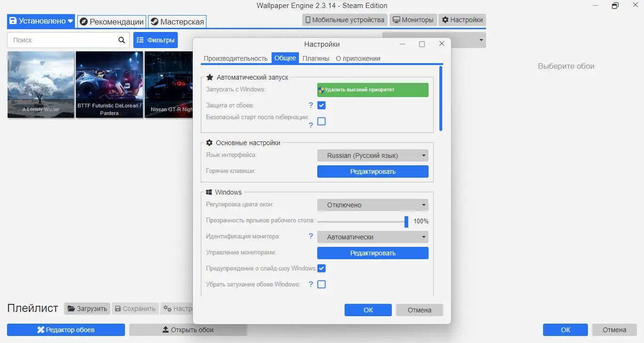Open Мобильные устройства panel
This screenshot has height=343, width=644.
coord(345,20)
